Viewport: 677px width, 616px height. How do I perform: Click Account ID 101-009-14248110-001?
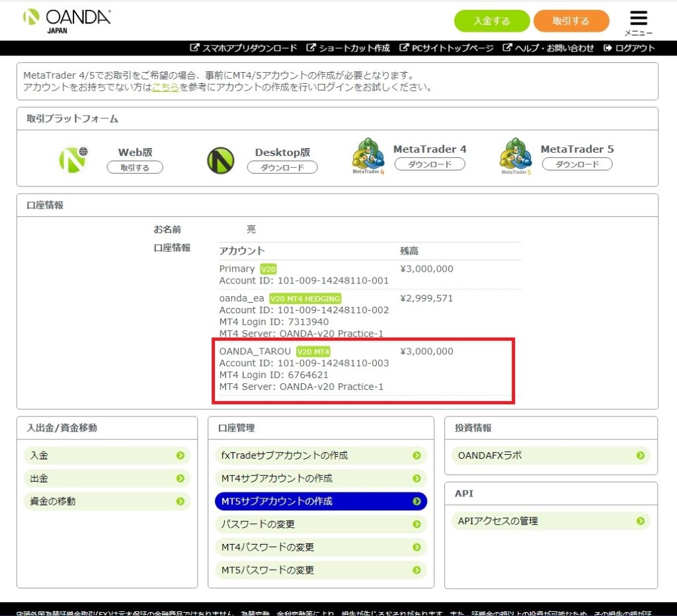pyautogui.click(x=304, y=281)
